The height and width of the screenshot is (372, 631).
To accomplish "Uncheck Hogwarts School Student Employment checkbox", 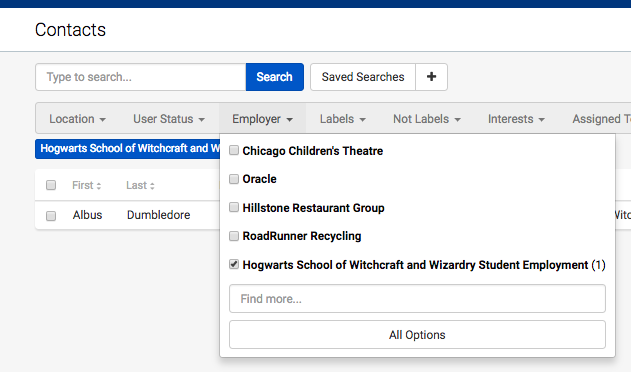I will (234, 265).
